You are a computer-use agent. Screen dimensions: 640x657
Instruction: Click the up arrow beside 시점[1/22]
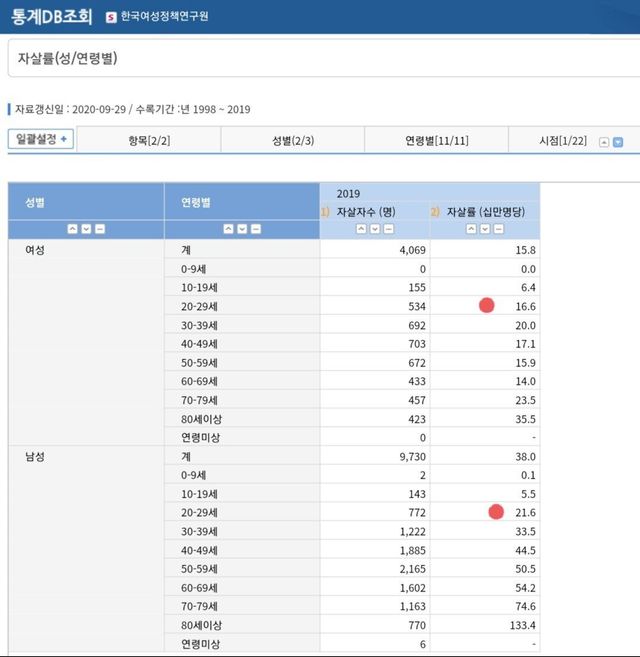point(603,142)
